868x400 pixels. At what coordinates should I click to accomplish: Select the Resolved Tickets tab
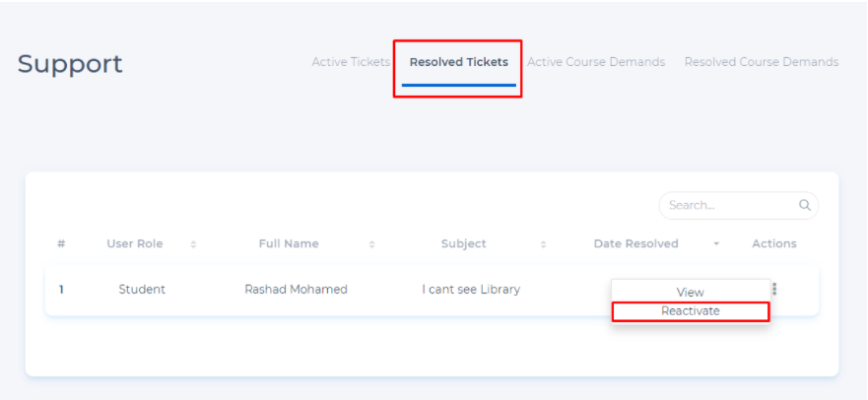point(458,62)
